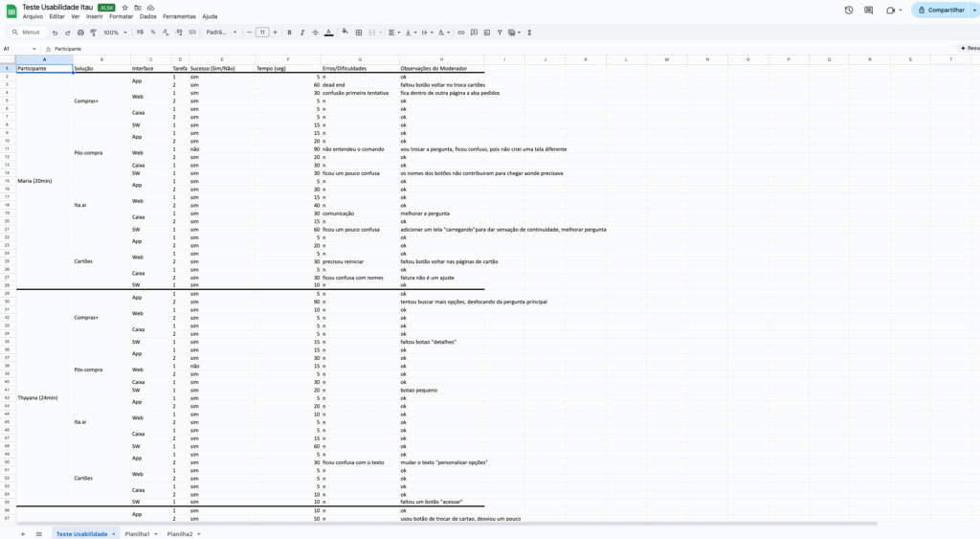This screenshot has height=539, width=980.
Task: Toggle italic formatting
Action: (301, 33)
